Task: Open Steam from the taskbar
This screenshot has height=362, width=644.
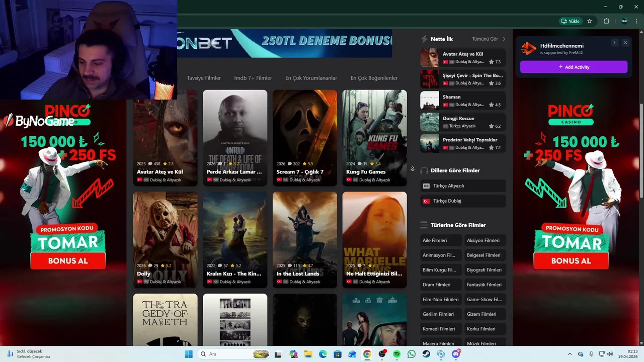Action: [x=427, y=354]
